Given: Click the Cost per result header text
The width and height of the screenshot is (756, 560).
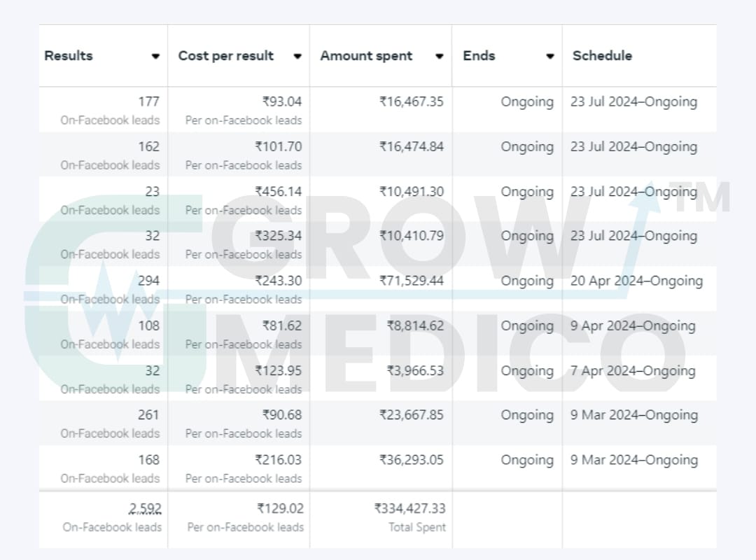Looking at the screenshot, I should (x=225, y=56).
